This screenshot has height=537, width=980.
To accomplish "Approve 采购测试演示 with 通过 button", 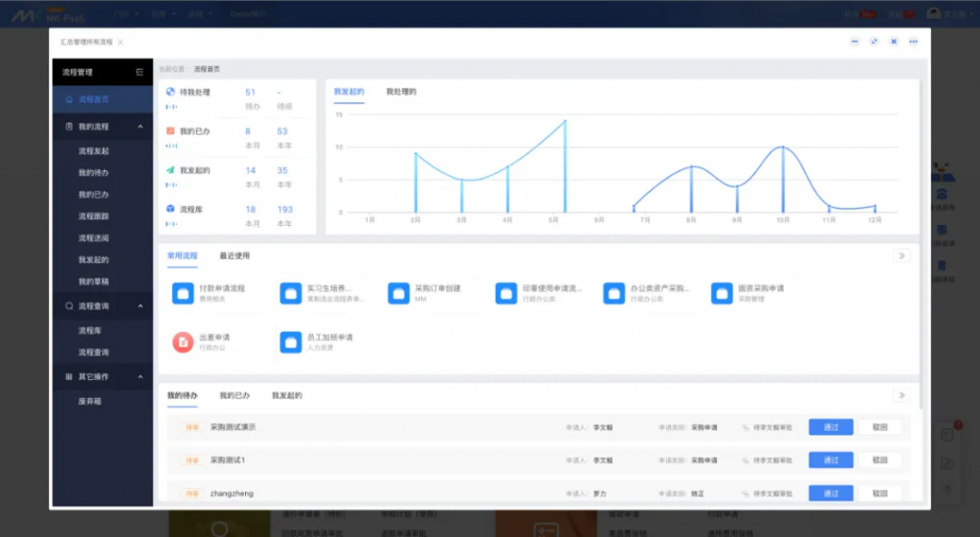I will (830, 427).
